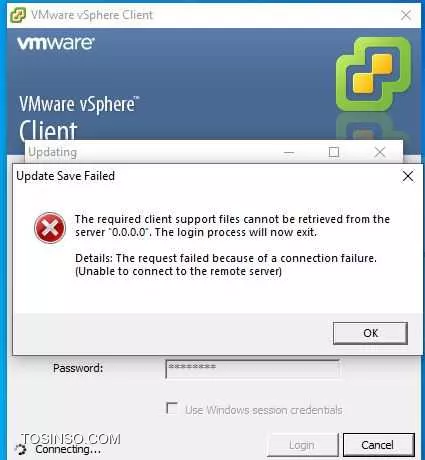Close the Updating window
Viewport: 425px width, 460px height.
click(x=380, y=152)
